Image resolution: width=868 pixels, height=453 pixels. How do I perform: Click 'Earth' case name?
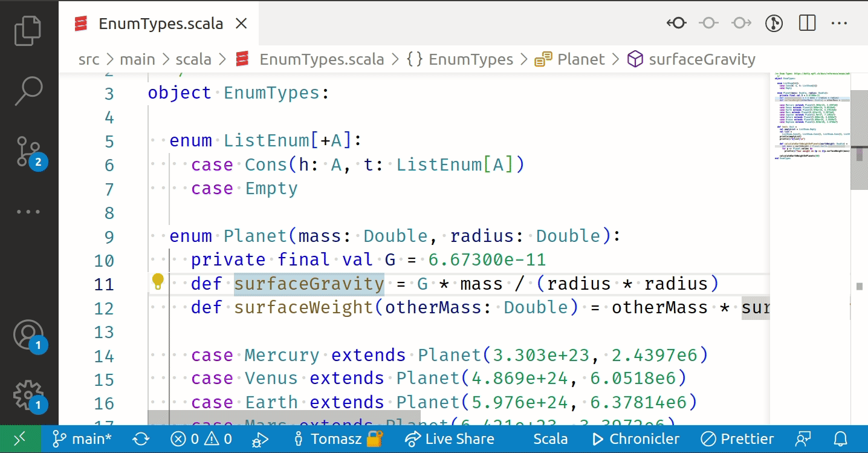tap(271, 402)
